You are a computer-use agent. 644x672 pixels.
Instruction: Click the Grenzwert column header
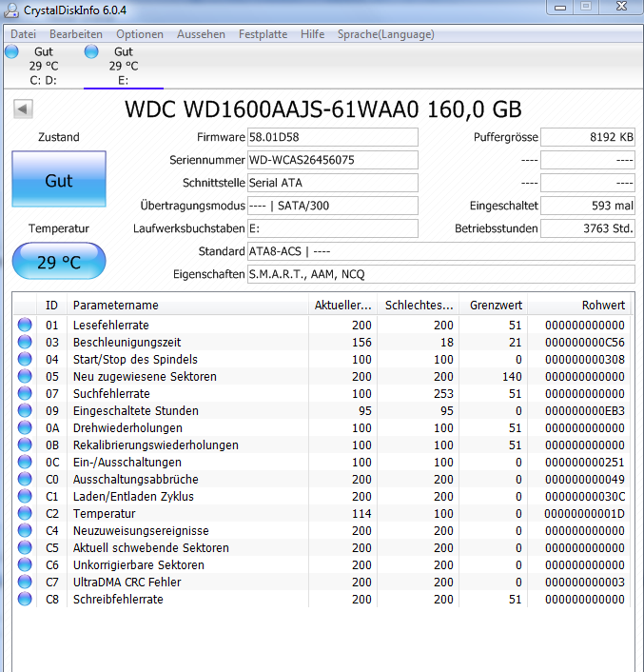point(494,306)
